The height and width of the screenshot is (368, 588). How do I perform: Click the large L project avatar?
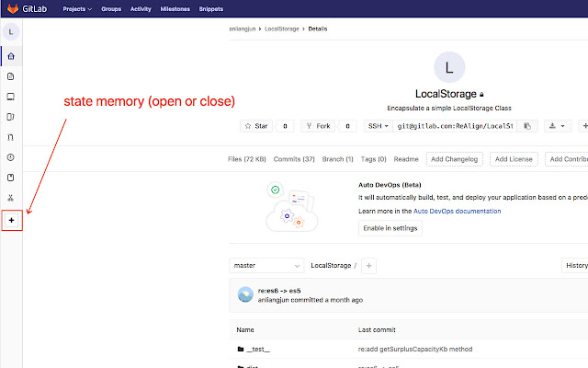pyautogui.click(x=449, y=67)
